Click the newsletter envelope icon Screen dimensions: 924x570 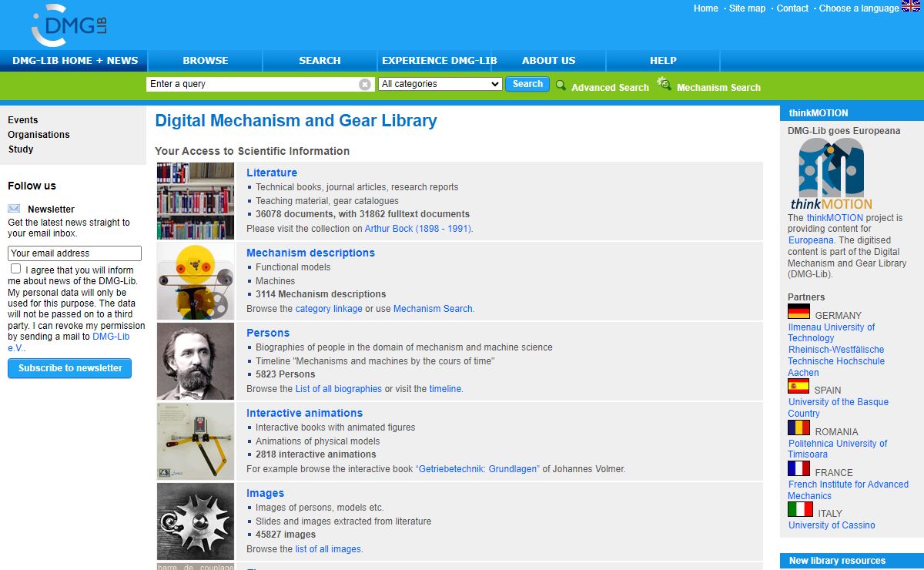[14, 209]
